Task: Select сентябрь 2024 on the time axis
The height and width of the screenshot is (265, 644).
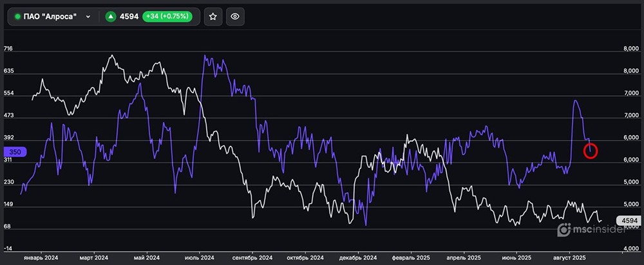Action: [x=252, y=258]
